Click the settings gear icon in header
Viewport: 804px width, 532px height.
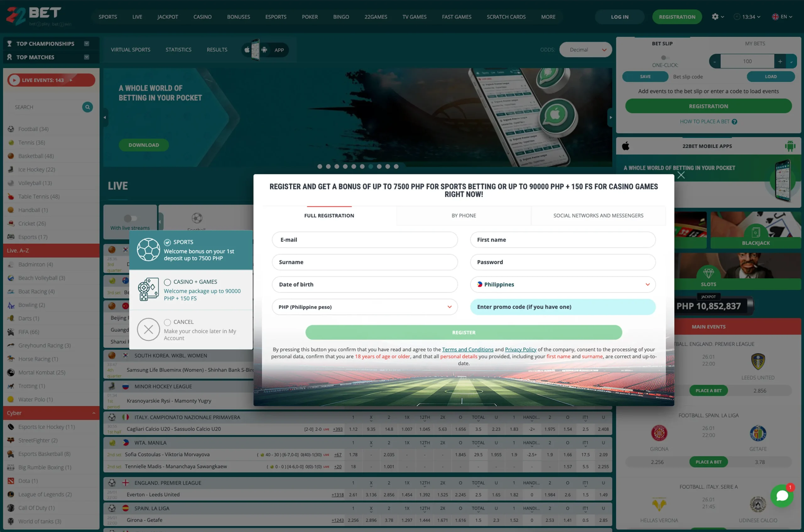pos(715,17)
